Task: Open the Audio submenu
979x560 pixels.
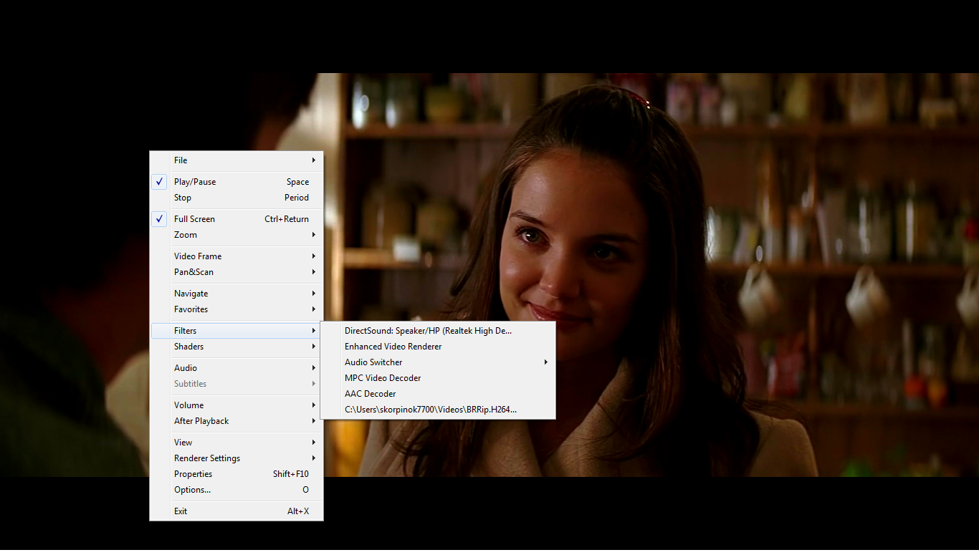Action: tap(237, 368)
